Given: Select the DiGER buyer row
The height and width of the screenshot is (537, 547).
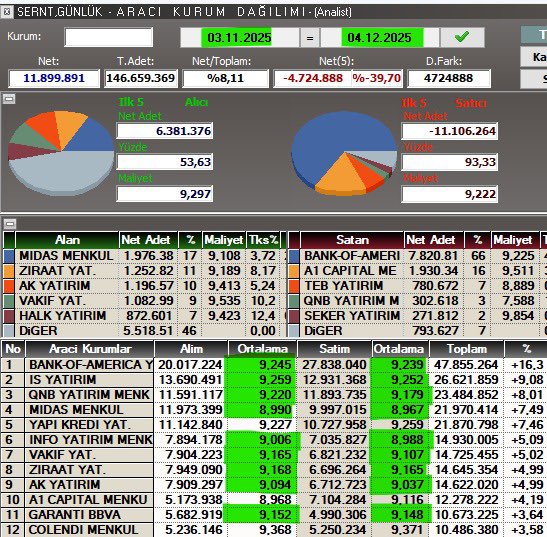Looking at the screenshot, I should (144, 331).
